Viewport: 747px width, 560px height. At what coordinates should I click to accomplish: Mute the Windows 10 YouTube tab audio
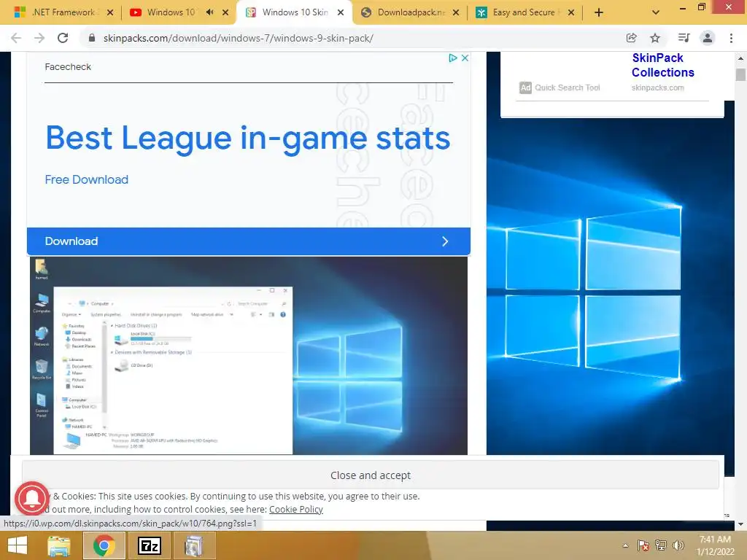(209, 12)
